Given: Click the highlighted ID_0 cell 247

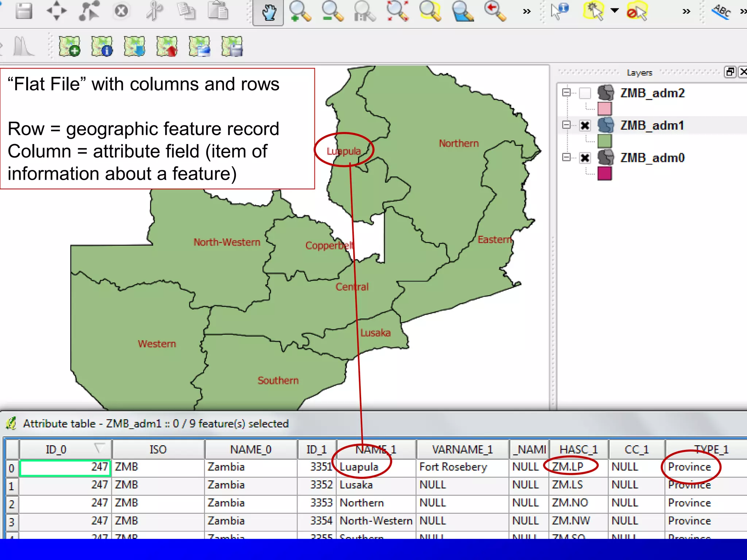Looking at the screenshot, I should 65,468.
